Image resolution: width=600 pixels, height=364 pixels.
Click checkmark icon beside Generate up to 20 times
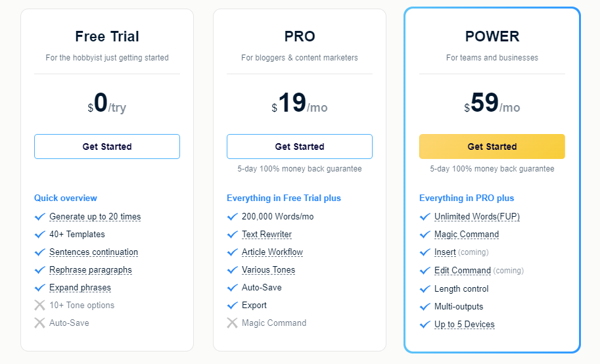pos(40,217)
